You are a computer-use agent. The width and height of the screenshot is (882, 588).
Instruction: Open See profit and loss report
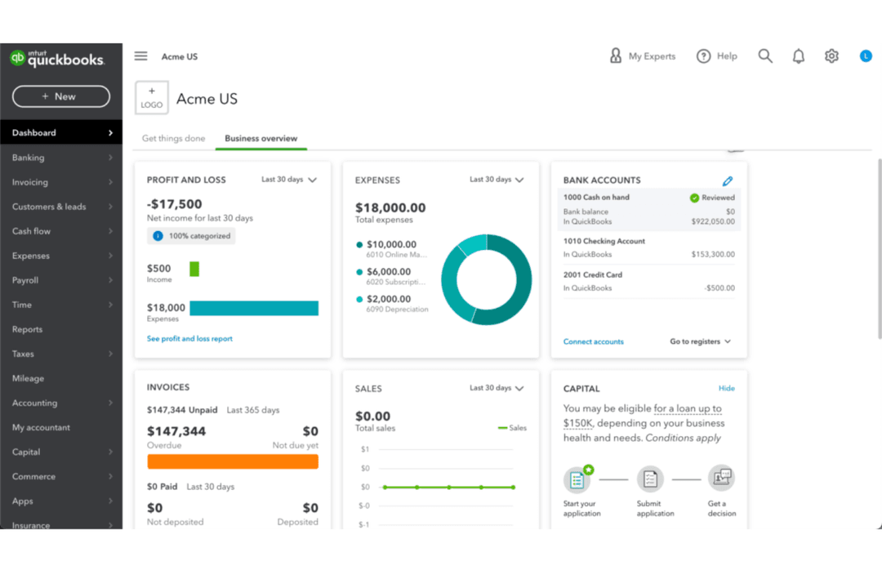(x=189, y=339)
